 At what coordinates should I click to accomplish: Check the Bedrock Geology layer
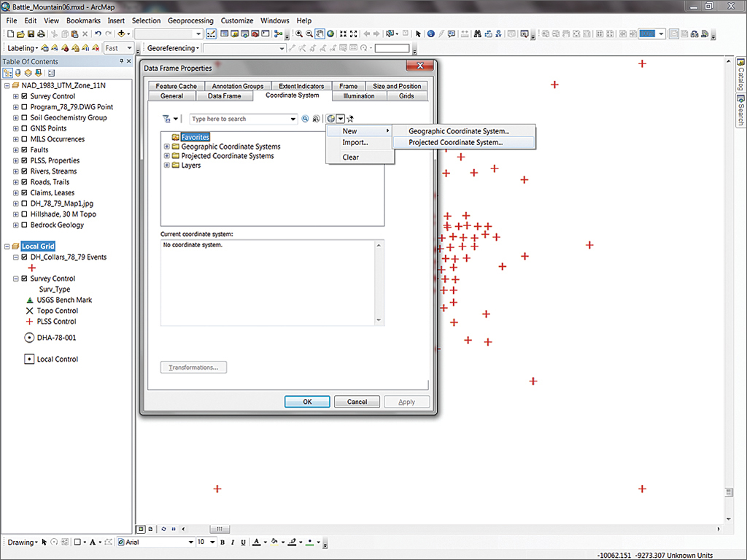24,225
